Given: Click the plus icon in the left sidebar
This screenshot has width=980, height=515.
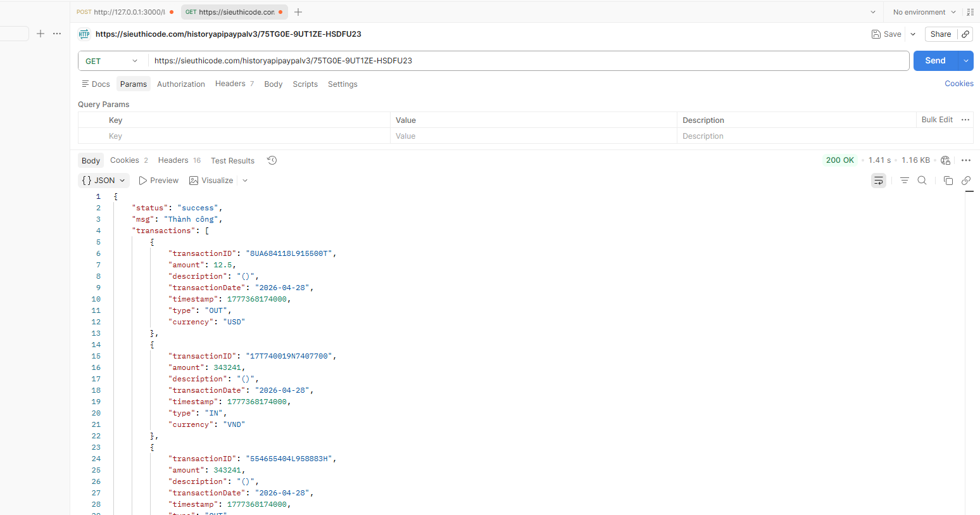Looking at the screenshot, I should [41, 34].
